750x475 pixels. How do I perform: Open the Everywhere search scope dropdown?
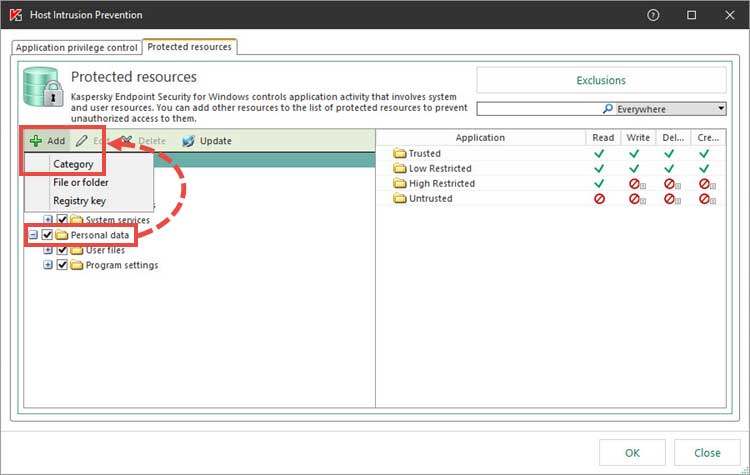[721, 109]
